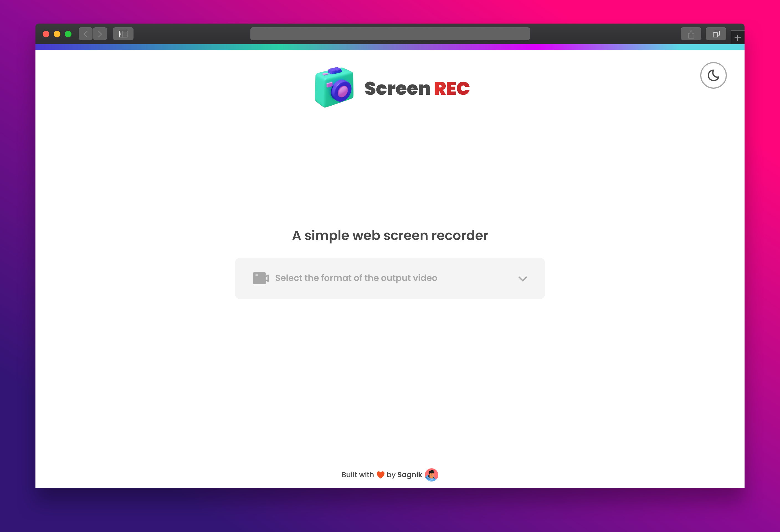Go back with browser back arrow
The width and height of the screenshot is (780, 532).
[x=86, y=34]
